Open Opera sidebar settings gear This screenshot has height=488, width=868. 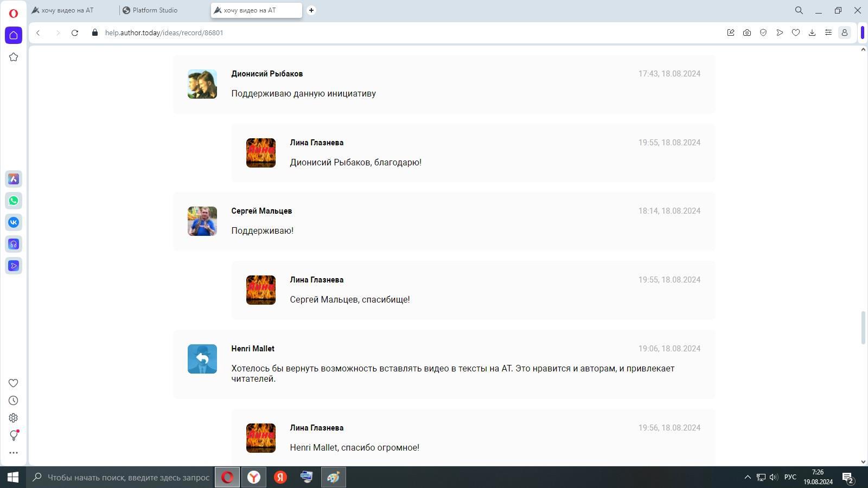click(14, 418)
